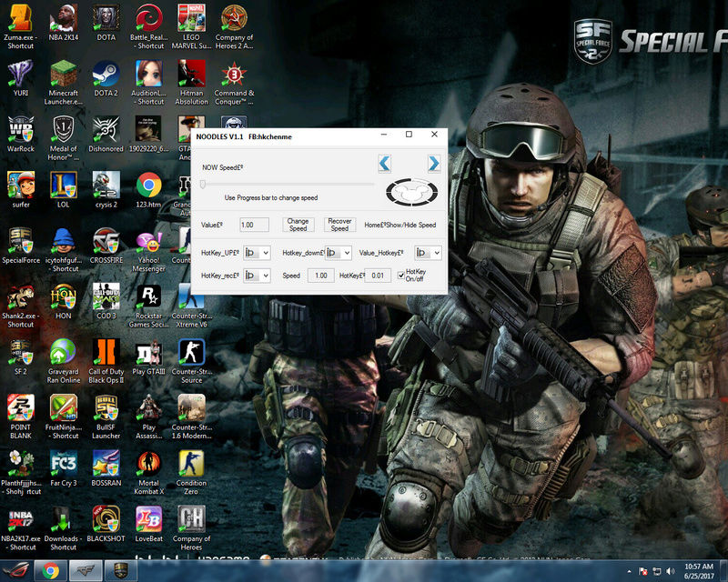Viewport: 728px width, 582px height.
Task: Click the speed progress slider handle
Action: [203, 185]
